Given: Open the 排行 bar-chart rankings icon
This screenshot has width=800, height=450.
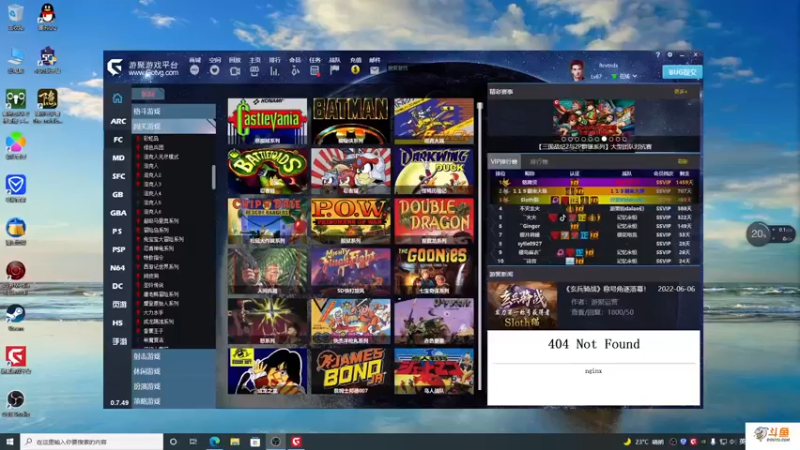Looking at the screenshot, I should 274,71.
